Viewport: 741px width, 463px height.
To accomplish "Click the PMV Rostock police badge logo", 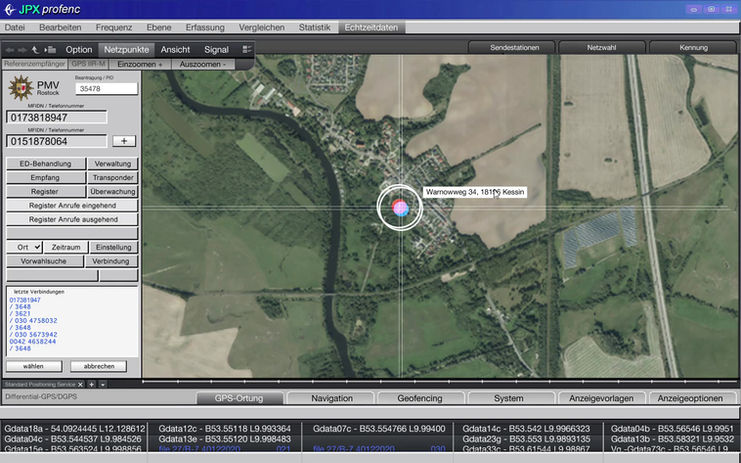I will (20, 87).
